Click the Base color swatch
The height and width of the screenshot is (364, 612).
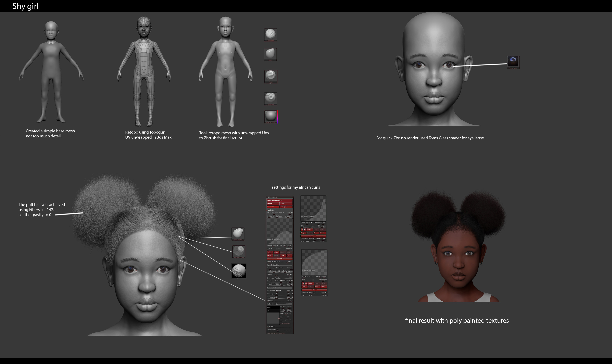coord(273,307)
